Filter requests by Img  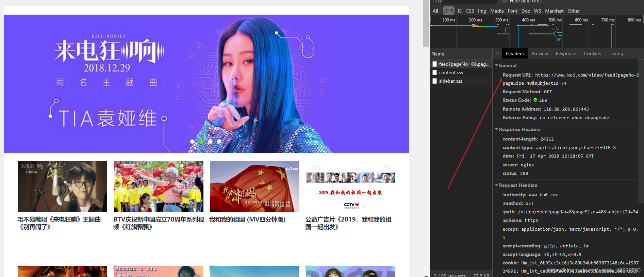[482, 11]
